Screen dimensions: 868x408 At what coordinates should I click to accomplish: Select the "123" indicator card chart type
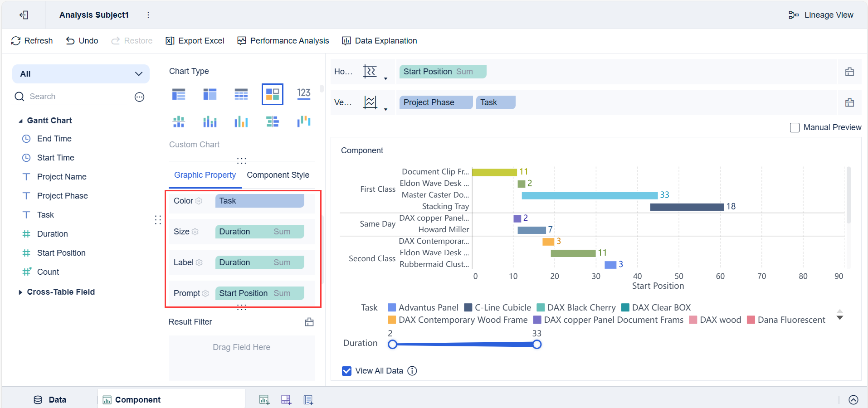303,94
